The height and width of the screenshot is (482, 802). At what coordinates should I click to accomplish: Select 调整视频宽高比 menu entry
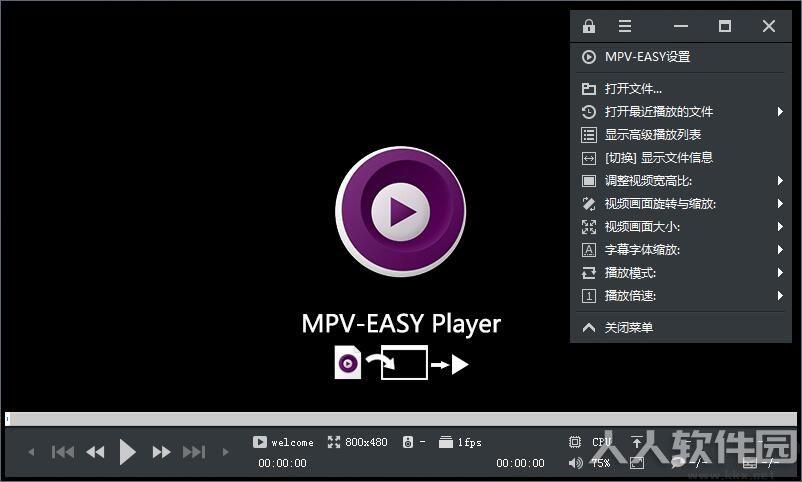(x=680, y=181)
